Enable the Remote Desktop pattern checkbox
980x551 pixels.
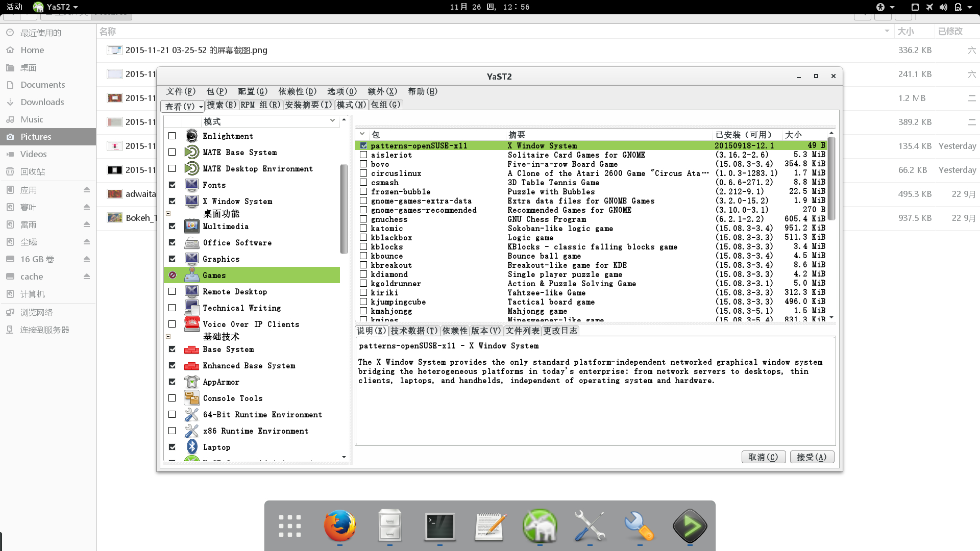tap(172, 291)
